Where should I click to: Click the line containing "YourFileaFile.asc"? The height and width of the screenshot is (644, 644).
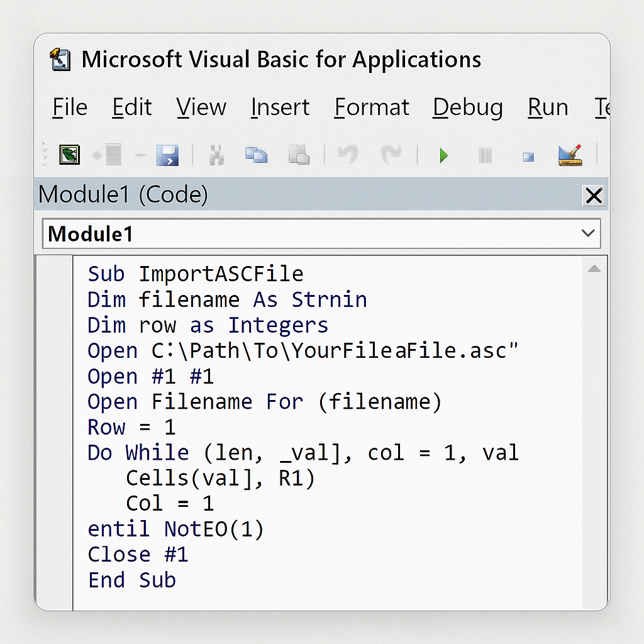click(303, 351)
